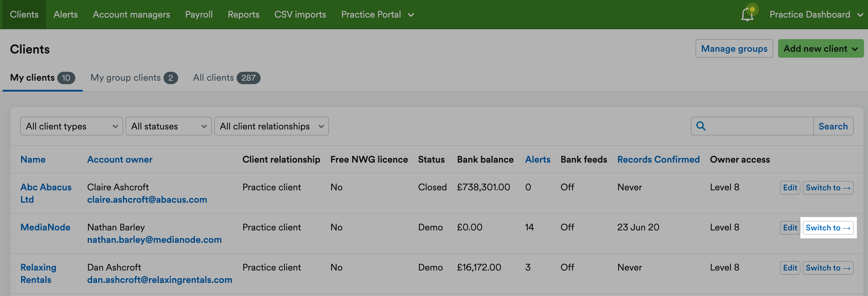Click the Closed status for Abc Abacus

432,187
